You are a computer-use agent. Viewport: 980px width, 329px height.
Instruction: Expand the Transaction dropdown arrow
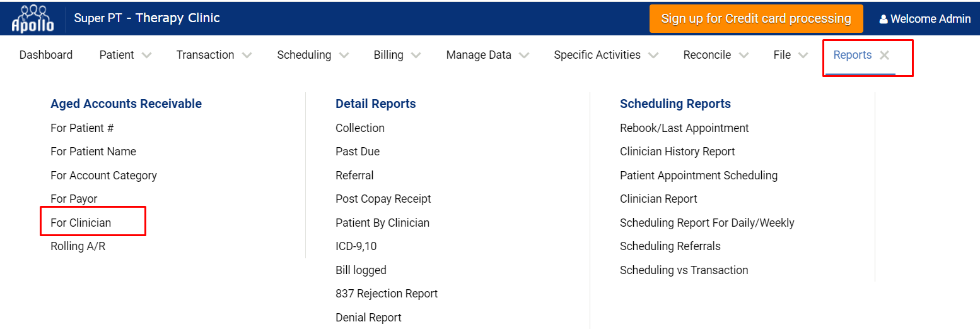tap(247, 56)
